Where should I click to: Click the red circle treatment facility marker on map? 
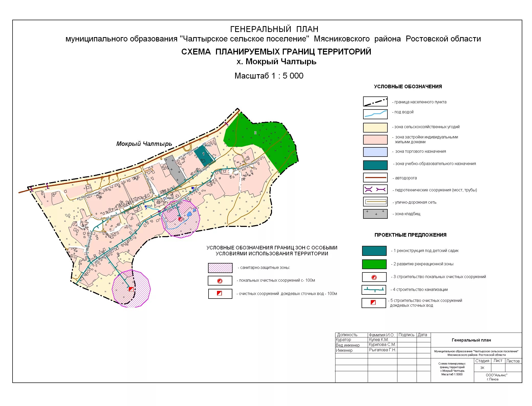coord(180,219)
